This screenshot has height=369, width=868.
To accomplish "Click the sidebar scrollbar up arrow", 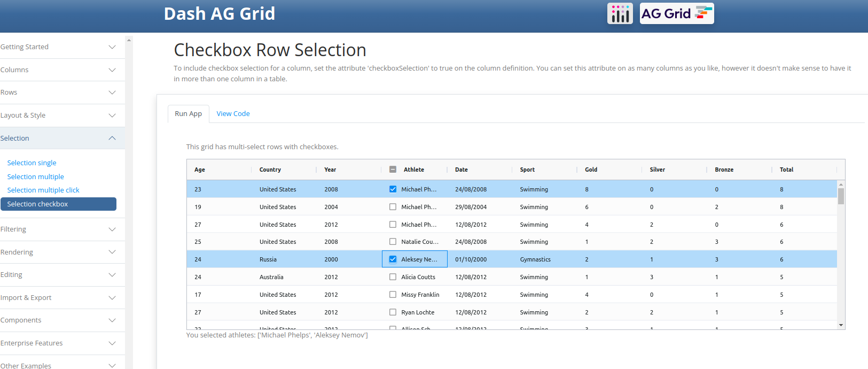I will (x=129, y=40).
